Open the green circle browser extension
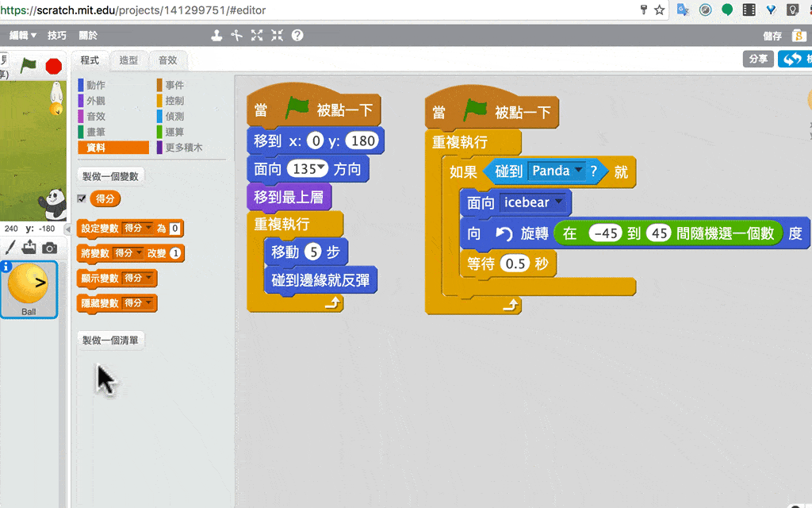Viewport: 812px width, 508px height. pos(727,10)
